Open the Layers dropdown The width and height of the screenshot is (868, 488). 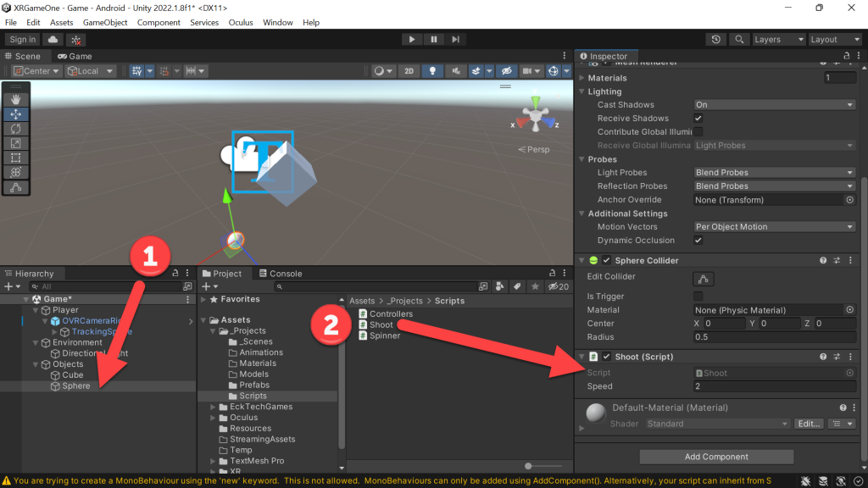pyautogui.click(x=778, y=39)
